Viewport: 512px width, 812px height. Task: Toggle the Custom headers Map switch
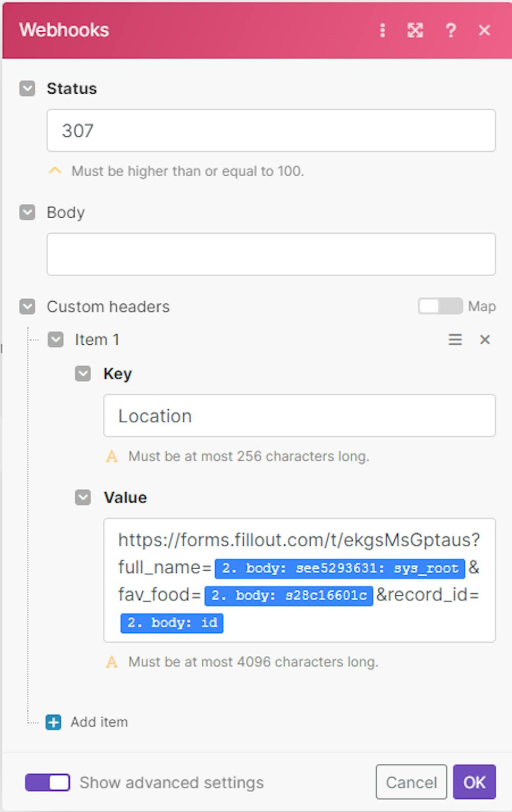pyautogui.click(x=440, y=306)
